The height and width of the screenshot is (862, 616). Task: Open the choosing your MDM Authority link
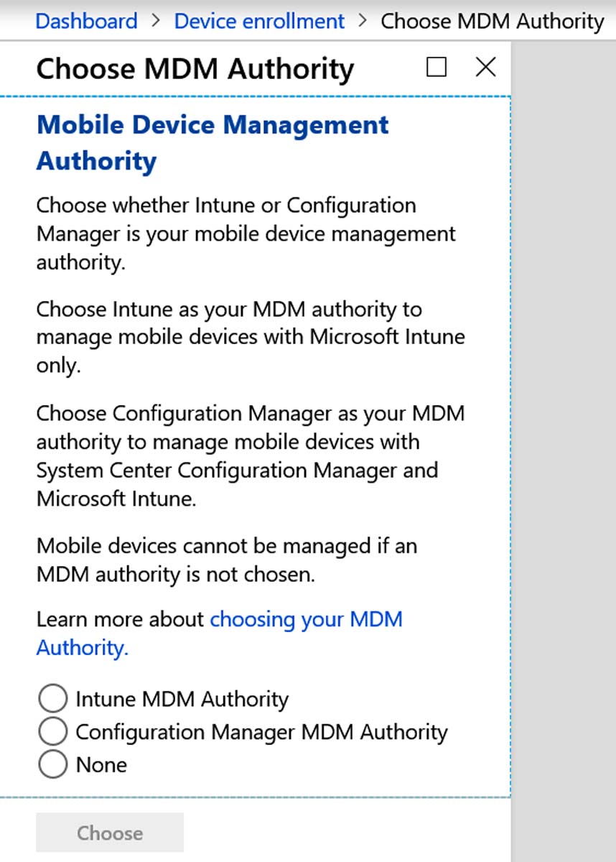coord(220,634)
